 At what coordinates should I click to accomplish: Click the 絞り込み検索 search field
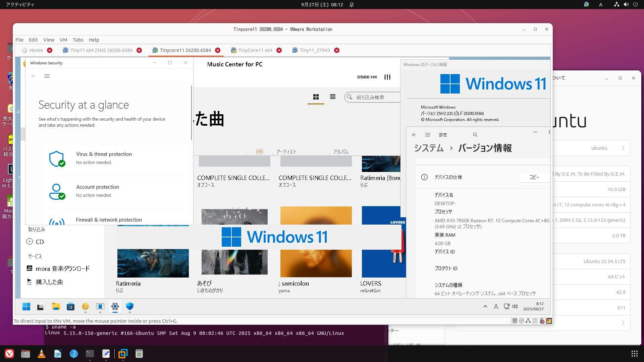376,97
